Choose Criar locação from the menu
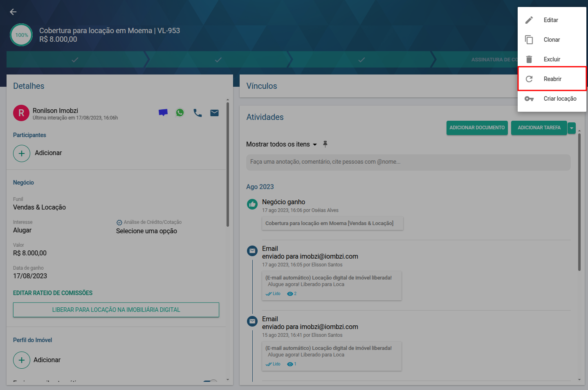The image size is (588, 390). 552,99
